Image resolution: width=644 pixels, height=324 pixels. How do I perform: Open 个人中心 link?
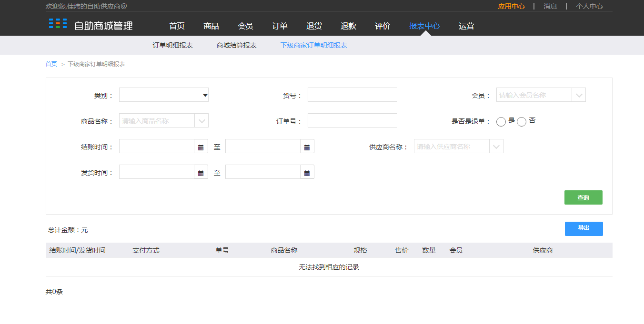click(x=589, y=6)
